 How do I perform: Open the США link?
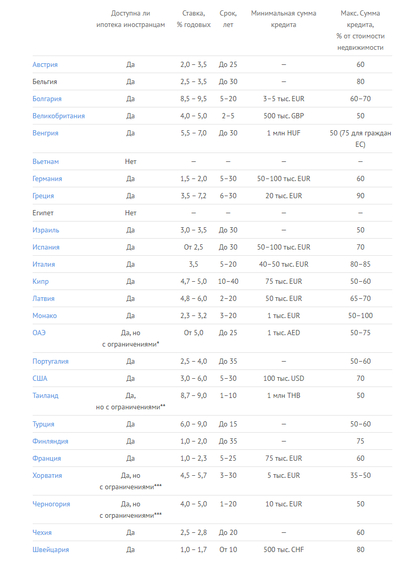click(40, 378)
